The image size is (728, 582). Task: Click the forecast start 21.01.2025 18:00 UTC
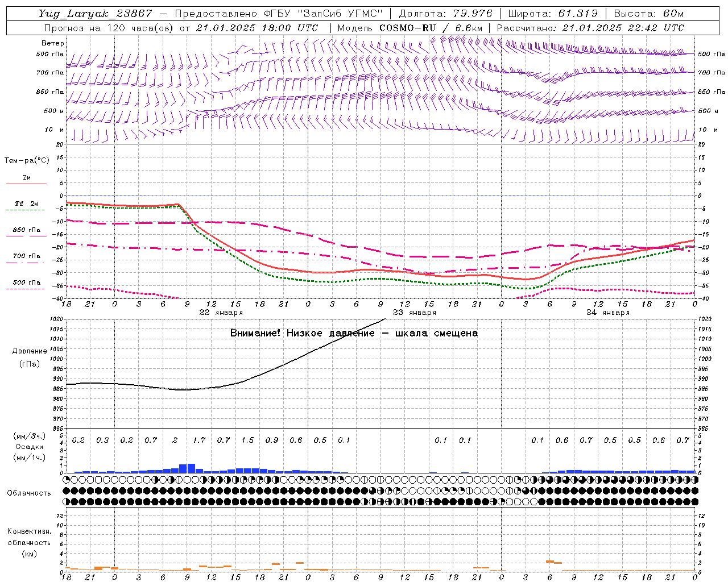click(x=257, y=28)
